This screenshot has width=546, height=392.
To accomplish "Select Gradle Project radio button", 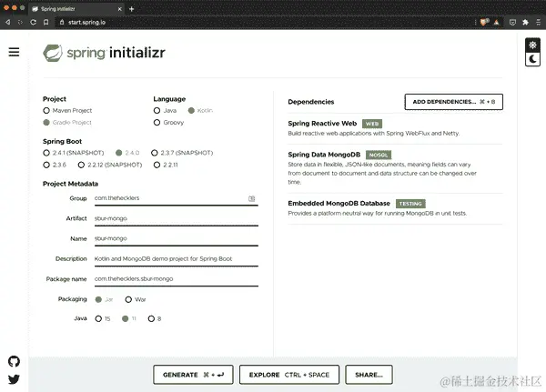I will coord(46,123).
